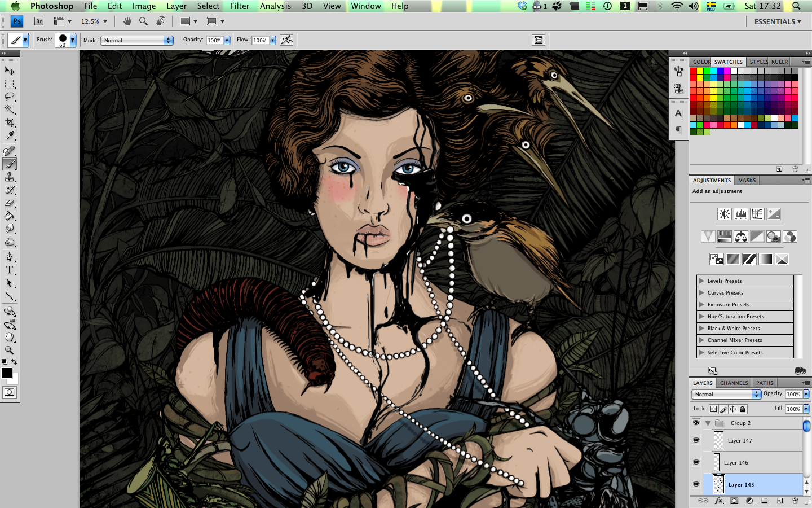Select the Hand tool in toolbox
This screenshot has width=812, height=508.
tap(10, 338)
